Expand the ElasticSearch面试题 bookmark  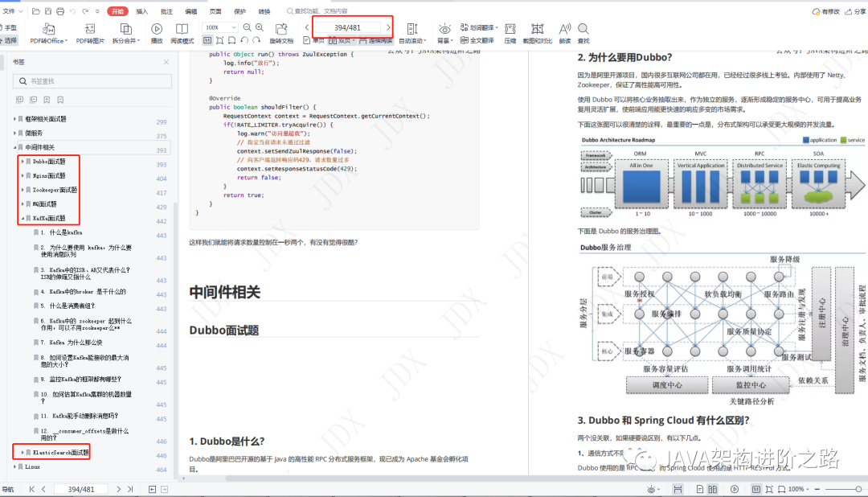pyautogui.click(x=23, y=453)
